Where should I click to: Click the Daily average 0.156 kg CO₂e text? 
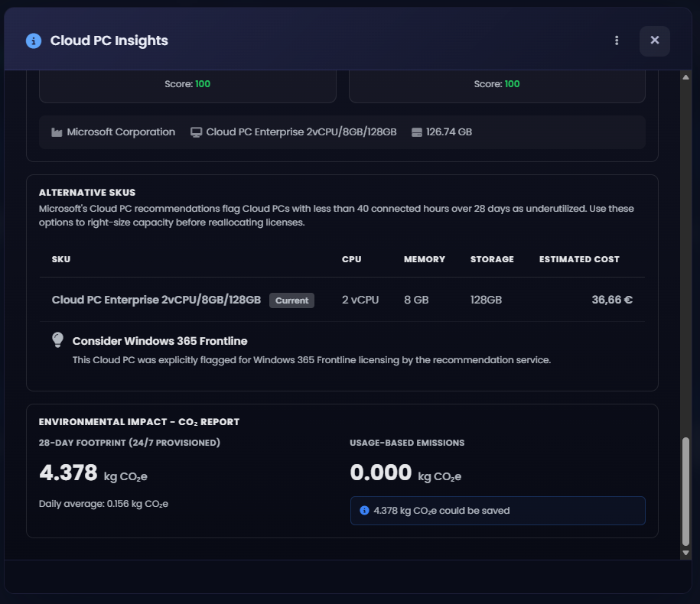point(103,504)
